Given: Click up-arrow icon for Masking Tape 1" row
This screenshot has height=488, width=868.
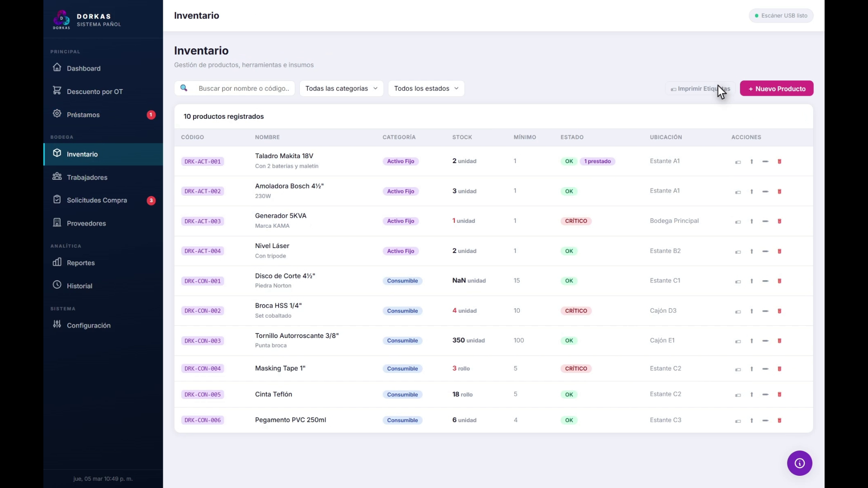Looking at the screenshot, I should [x=752, y=369].
